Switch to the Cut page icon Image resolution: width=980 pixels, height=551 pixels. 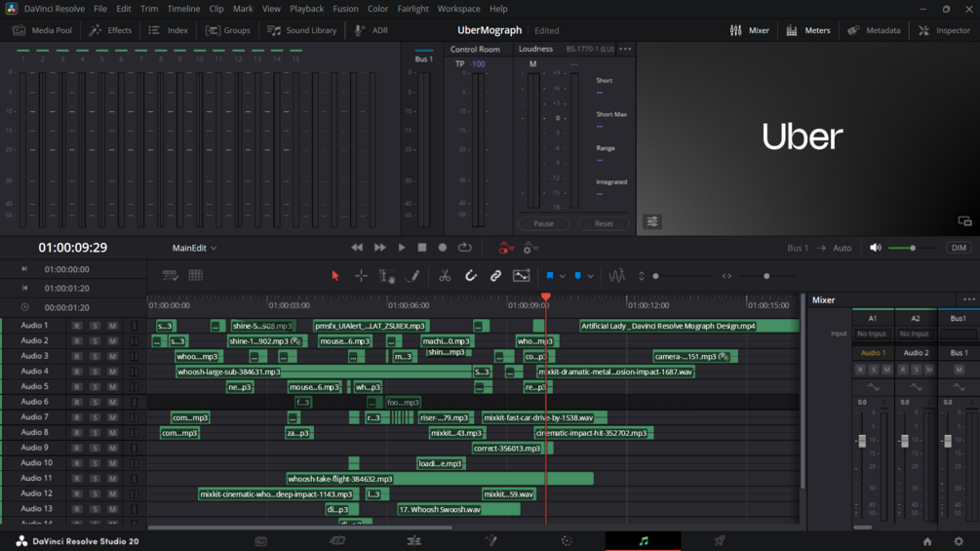click(337, 541)
